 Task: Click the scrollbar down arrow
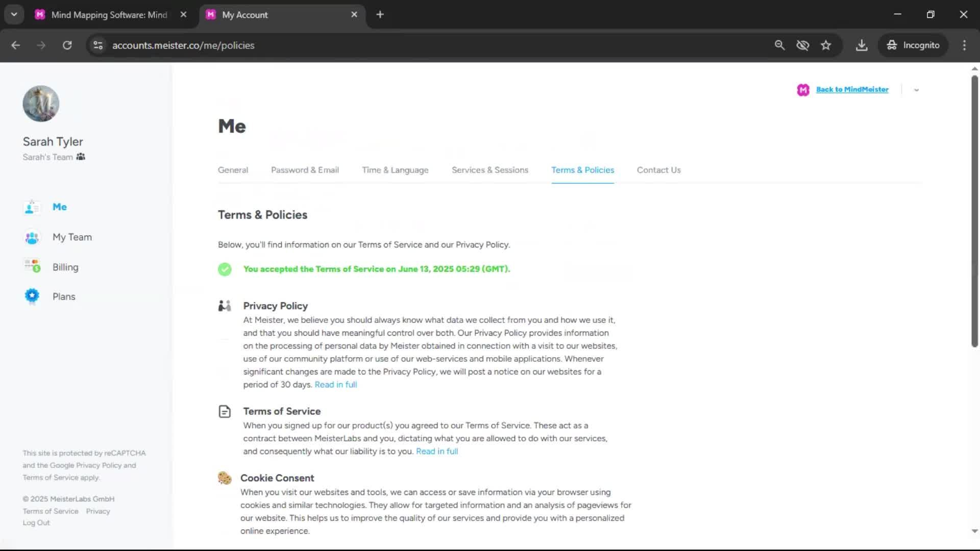click(974, 531)
